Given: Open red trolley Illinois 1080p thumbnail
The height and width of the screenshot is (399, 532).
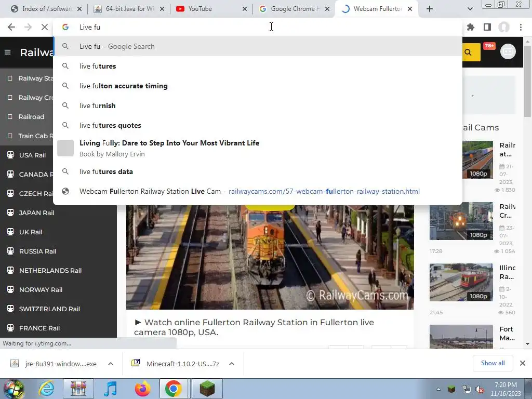Looking at the screenshot, I should click(x=461, y=282).
